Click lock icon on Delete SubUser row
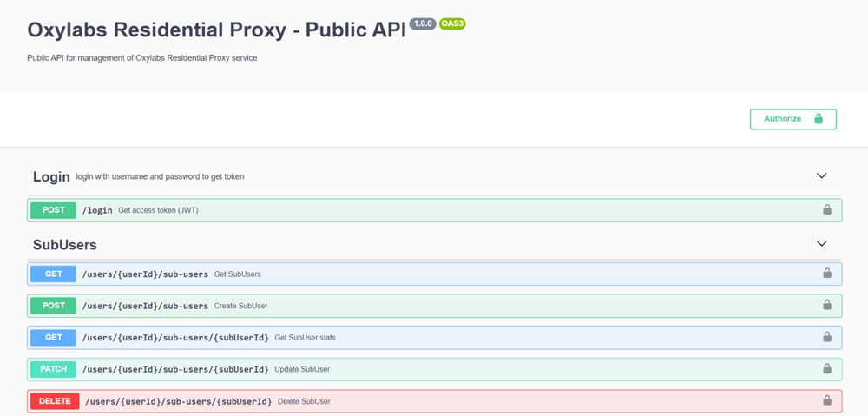This screenshot has width=868, height=416. (826, 400)
